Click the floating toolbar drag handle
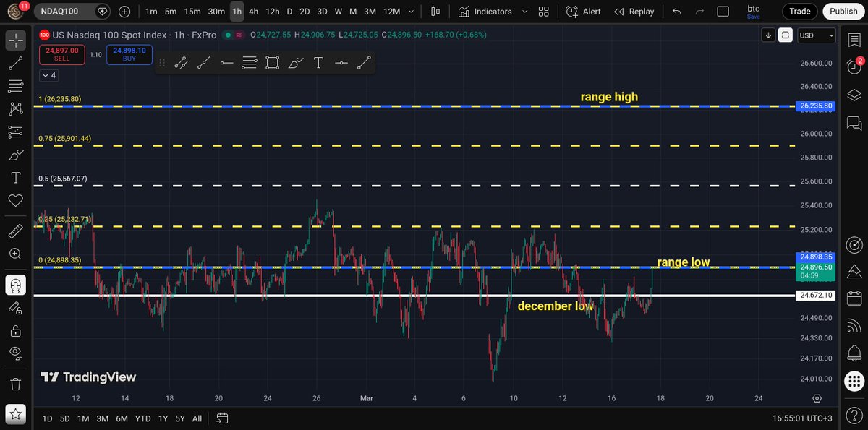This screenshot has width=868, height=430. (x=163, y=63)
